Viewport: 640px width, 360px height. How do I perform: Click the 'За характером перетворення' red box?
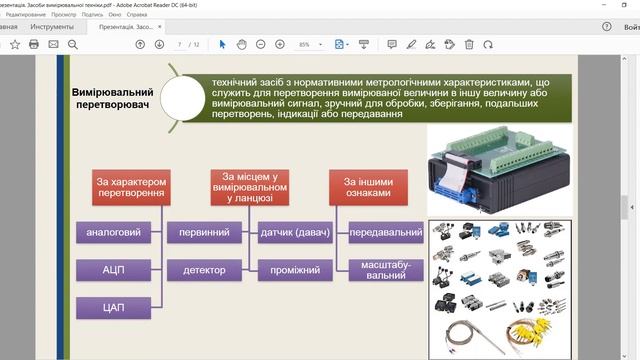[131, 187]
